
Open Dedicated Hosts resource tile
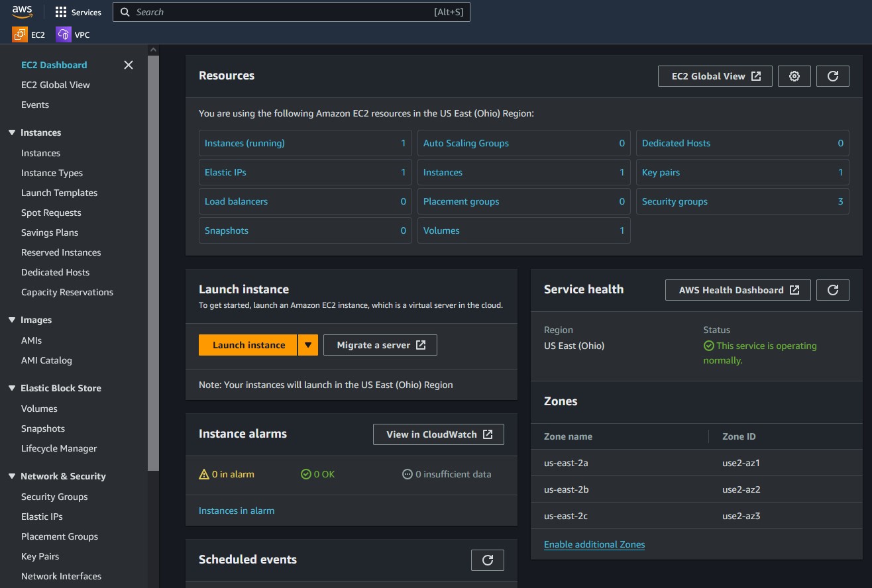[743, 143]
